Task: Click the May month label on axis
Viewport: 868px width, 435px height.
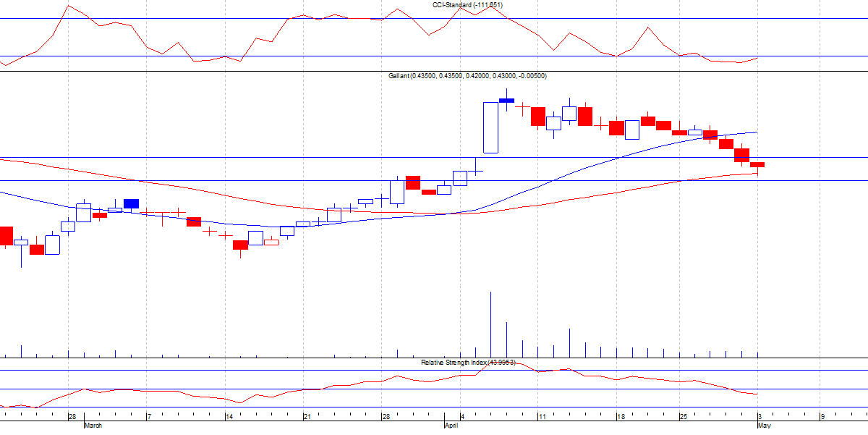Action: pyautogui.click(x=764, y=426)
